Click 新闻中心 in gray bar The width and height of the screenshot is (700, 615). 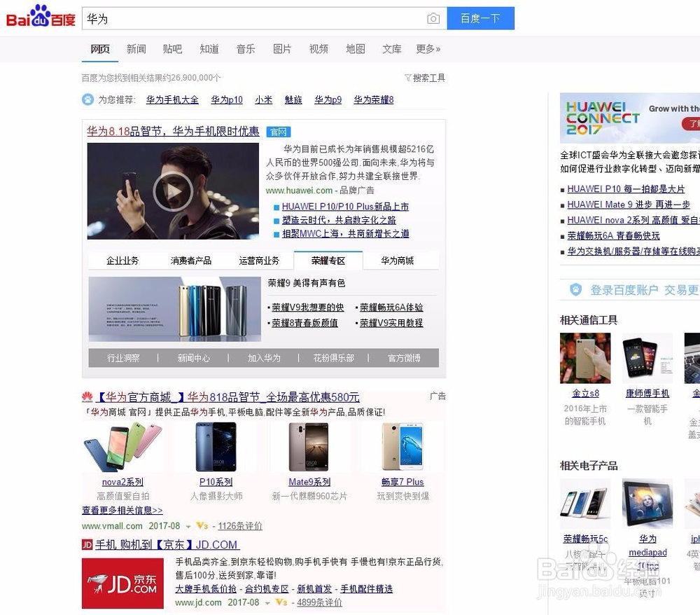[194, 358]
